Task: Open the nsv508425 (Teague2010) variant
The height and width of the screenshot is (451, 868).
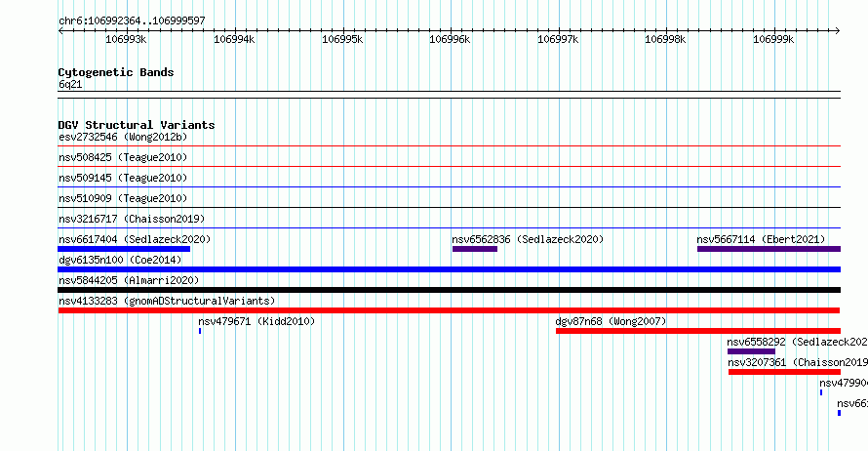Action: point(123,157)
